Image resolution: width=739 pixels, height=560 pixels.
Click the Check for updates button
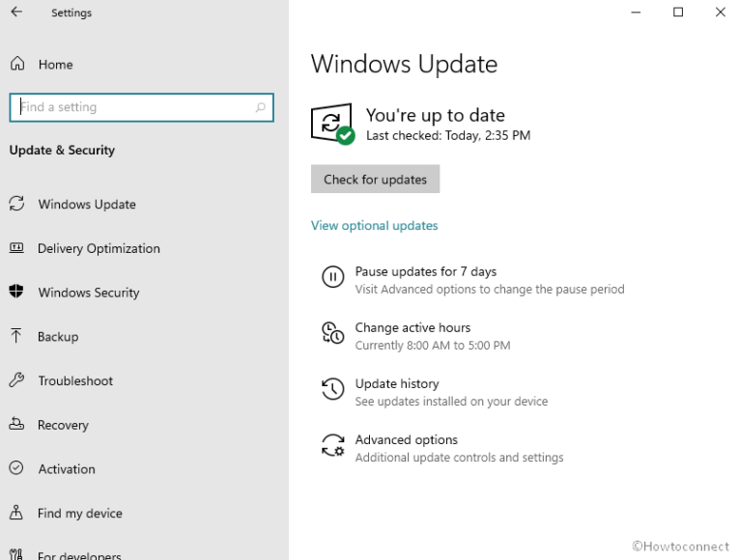pyautogui.click(x=375, y=179)
